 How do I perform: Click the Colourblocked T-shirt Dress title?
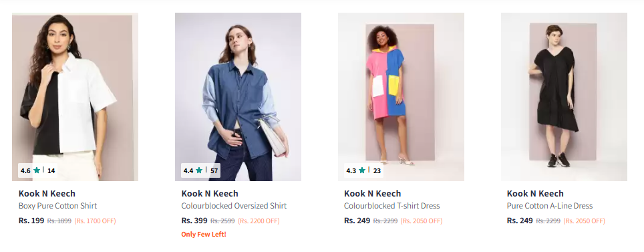392,206
